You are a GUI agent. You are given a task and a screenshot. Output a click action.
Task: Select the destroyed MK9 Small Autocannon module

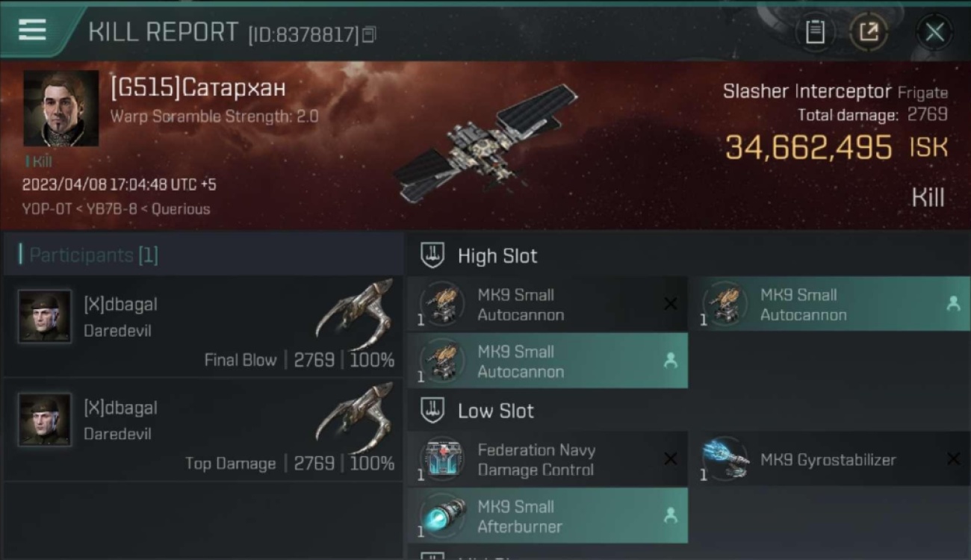[547, 305]
